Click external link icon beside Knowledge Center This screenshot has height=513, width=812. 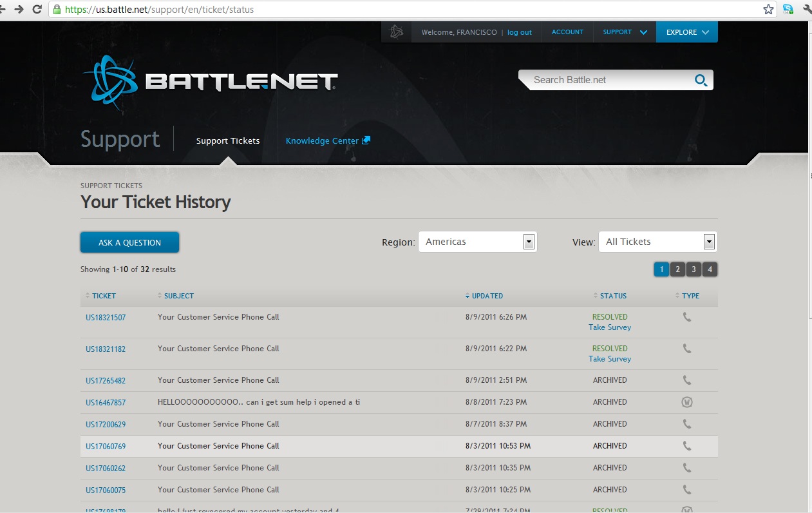(366, 140)
